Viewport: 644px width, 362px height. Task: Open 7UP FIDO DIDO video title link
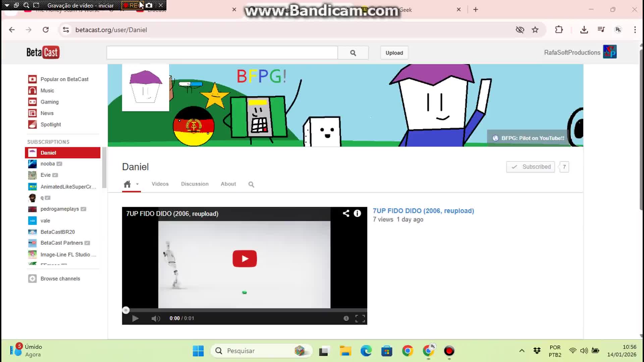tap(423, 211)
